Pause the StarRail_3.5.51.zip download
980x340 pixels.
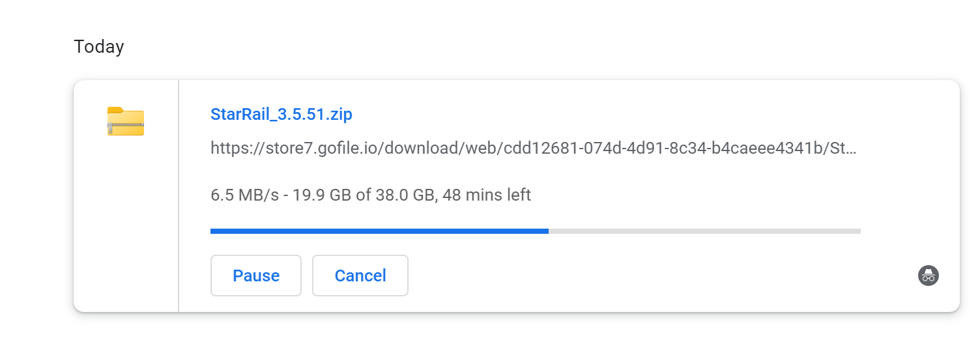256,276
